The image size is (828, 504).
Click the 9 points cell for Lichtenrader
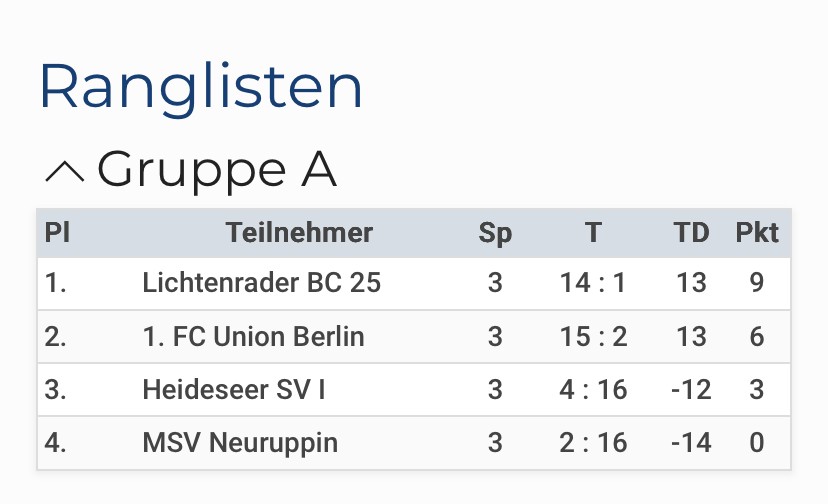point(757,283)
